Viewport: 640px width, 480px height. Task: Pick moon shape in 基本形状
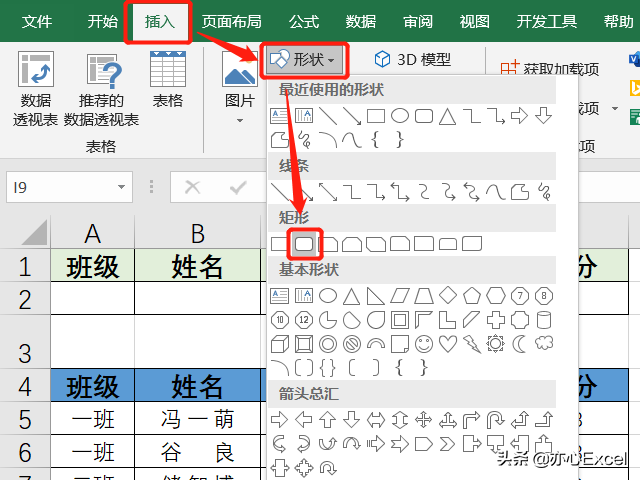coord(520,344)
